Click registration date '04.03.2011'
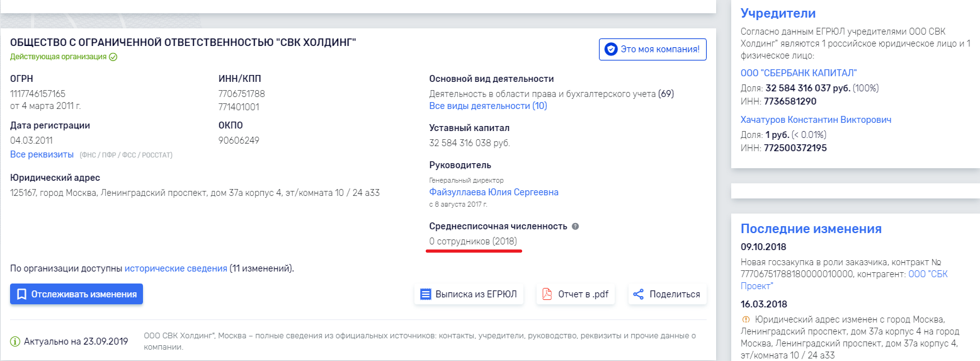The width and height of the screenshot is (980, 361). pos(31,140)
